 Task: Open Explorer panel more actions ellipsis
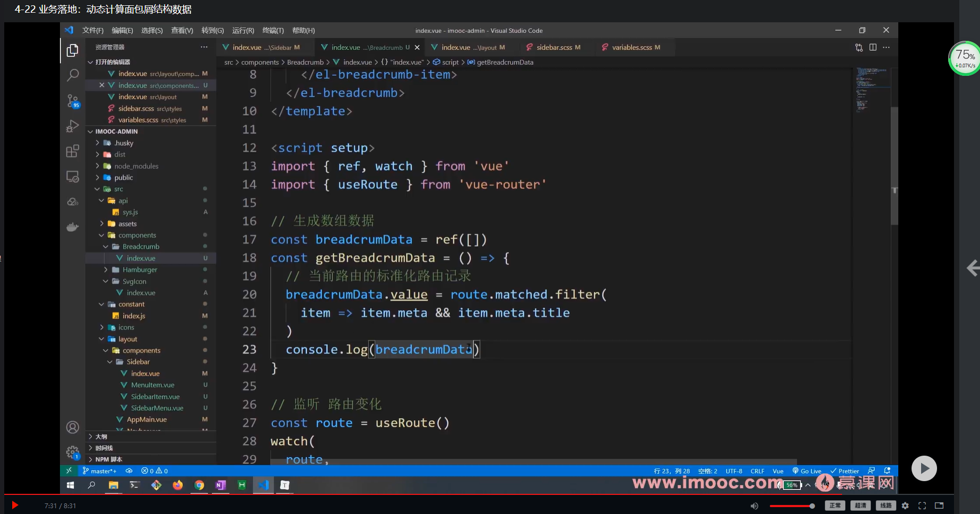coord(204,47)
